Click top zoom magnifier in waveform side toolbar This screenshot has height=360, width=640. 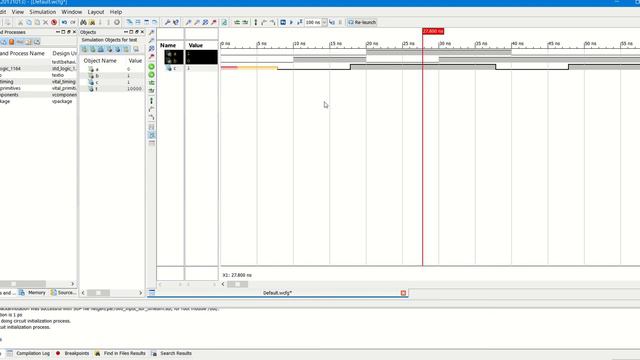151,32
